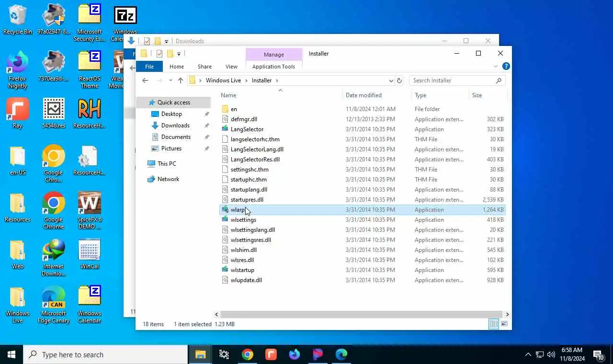Image resolution: width=613 pixels, height=364 pixels.
Task: Open the Explorer Help question mark icon
Action: coord(506,67)
